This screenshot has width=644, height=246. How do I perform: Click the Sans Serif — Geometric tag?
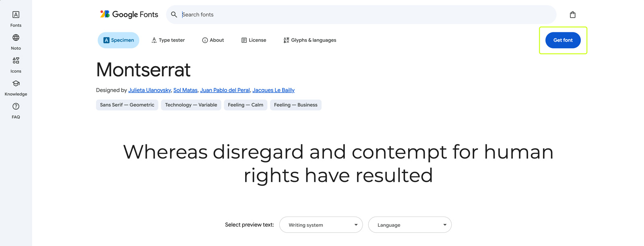pyautogui.click(x=127, y=105)
